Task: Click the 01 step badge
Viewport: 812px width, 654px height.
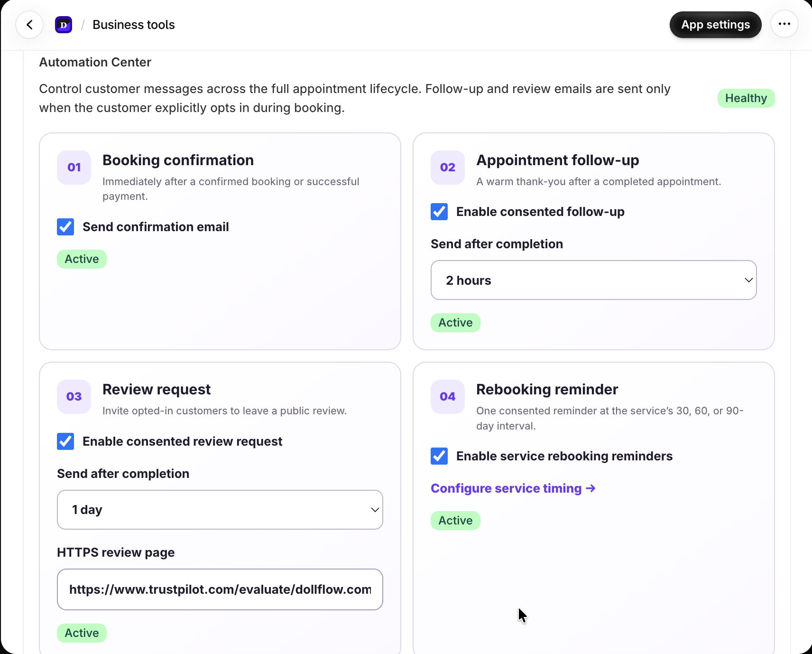Action: [74, 167]
